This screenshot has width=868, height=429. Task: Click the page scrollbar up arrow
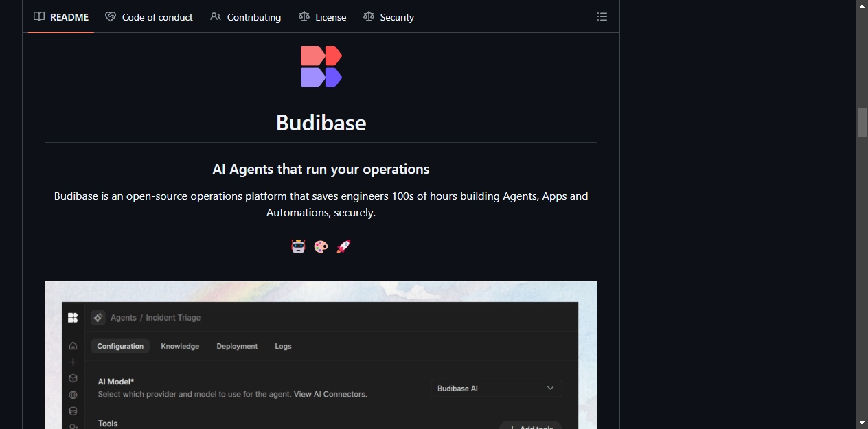click(x=862, y=5)
